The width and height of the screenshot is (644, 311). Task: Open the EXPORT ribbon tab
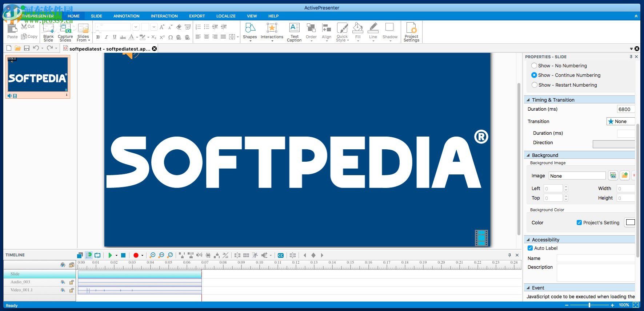pyautogui.click(x=197, y=16)
